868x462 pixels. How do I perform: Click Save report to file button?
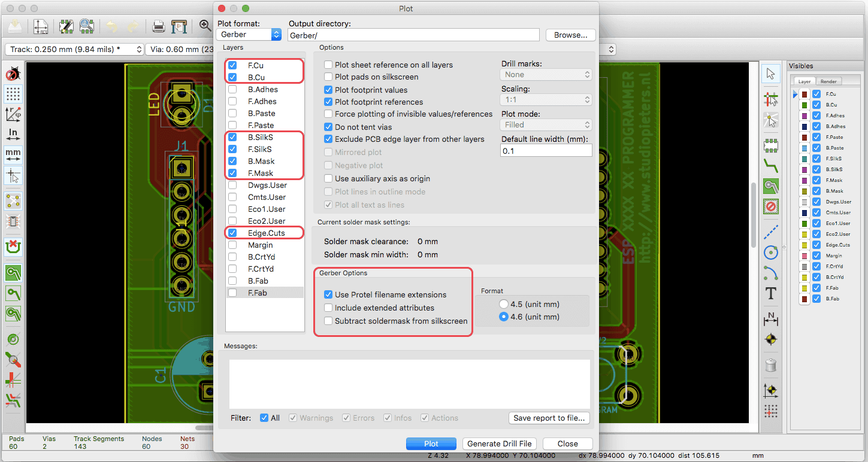coord(549,418)
